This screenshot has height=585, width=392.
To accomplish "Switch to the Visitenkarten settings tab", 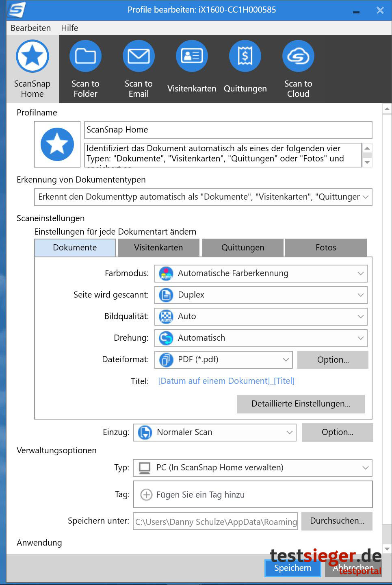I will (x=158, y=248).
